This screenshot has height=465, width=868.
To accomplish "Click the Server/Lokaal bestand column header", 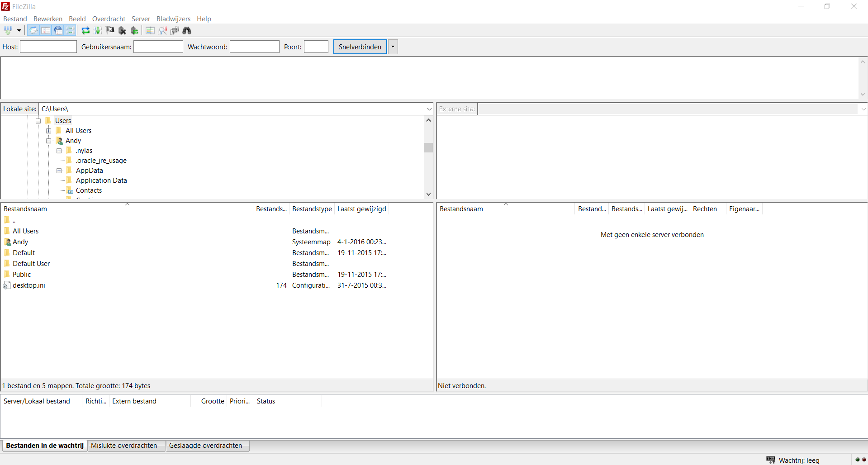I will (41, 401).
